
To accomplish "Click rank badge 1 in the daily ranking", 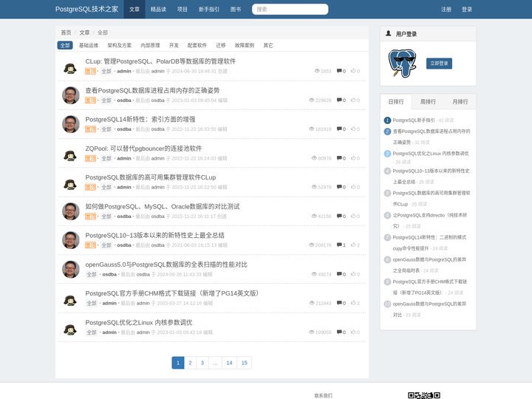I will coord(387,120).
